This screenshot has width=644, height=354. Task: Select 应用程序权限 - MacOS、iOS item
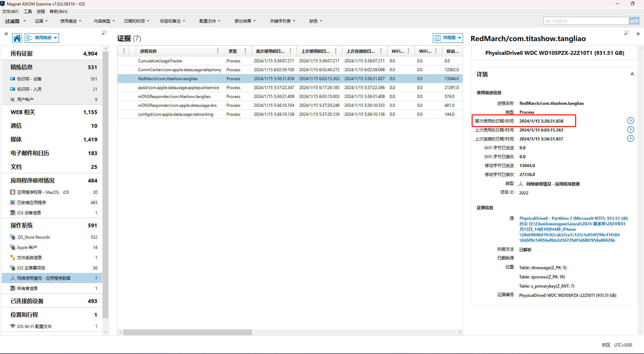click(x=52, y=192)
